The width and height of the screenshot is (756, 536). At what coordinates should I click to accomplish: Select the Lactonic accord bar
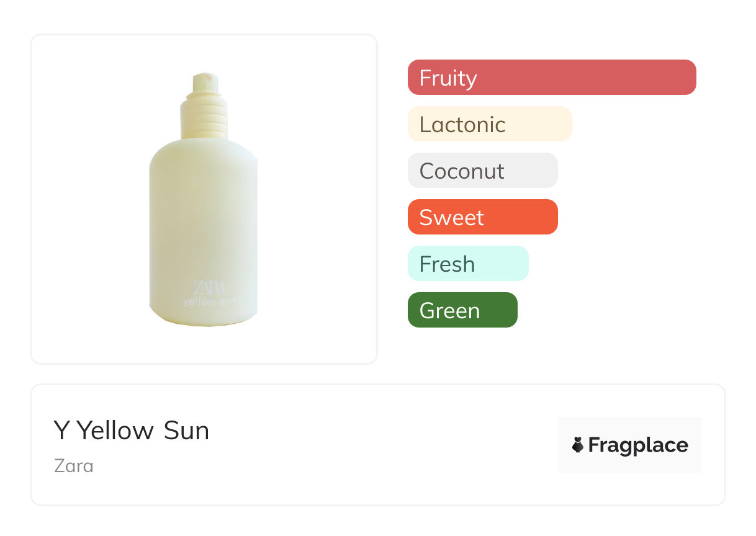tap(489, 124)
